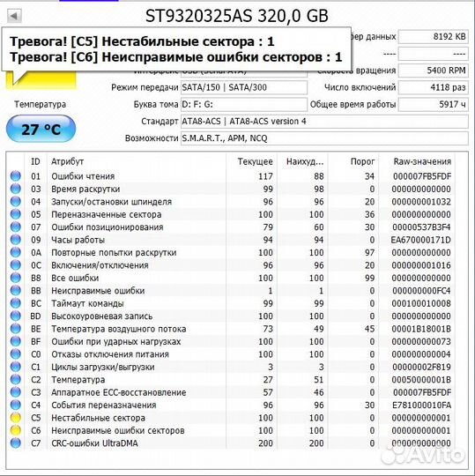Screen dimensions: 475x476
Task: Click status icon for C4 События переназначения
Action: tap(16, 405)
